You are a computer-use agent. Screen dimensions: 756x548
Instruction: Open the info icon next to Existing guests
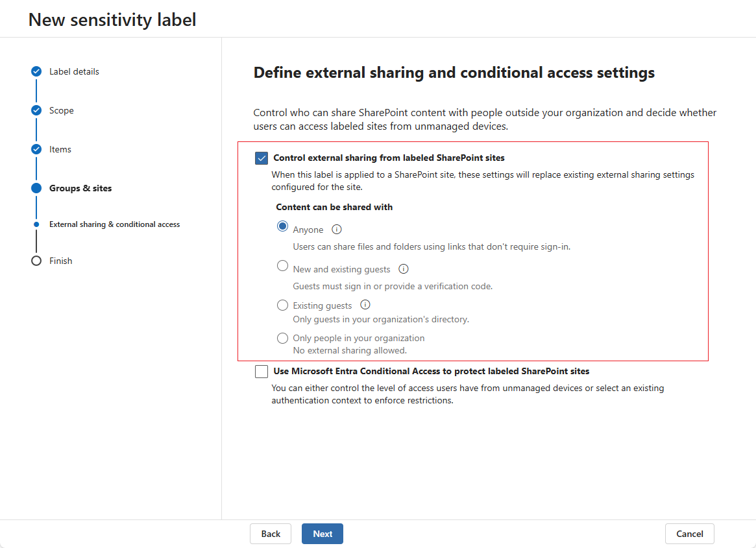[x=365, y=305]
